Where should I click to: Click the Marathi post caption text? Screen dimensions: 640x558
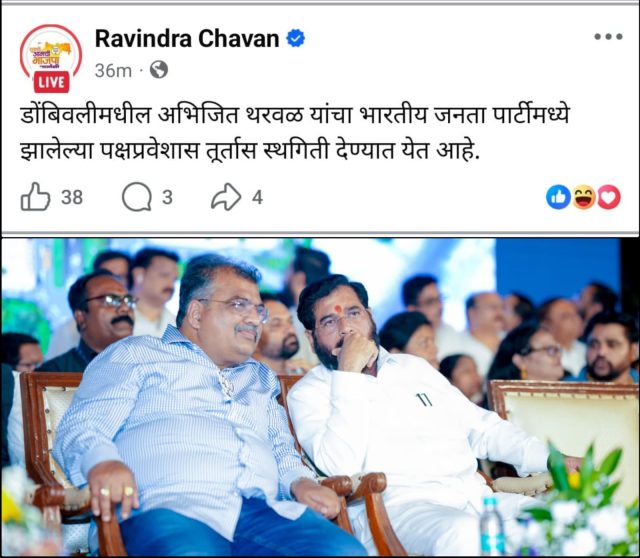[x=294, y=133]
